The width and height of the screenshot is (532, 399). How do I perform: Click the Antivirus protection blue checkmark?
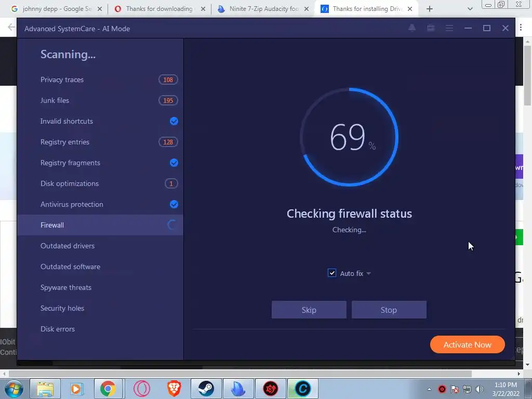pos(174,204)
